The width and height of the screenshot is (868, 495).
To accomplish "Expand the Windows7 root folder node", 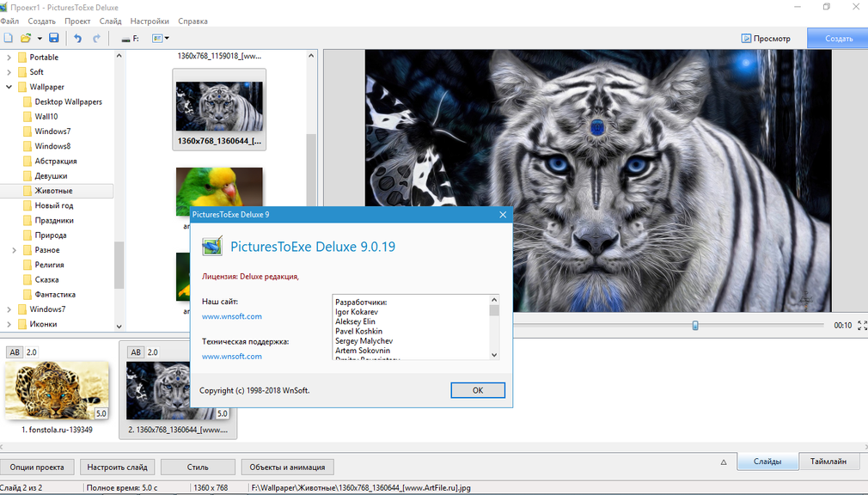I will point(9,309).
